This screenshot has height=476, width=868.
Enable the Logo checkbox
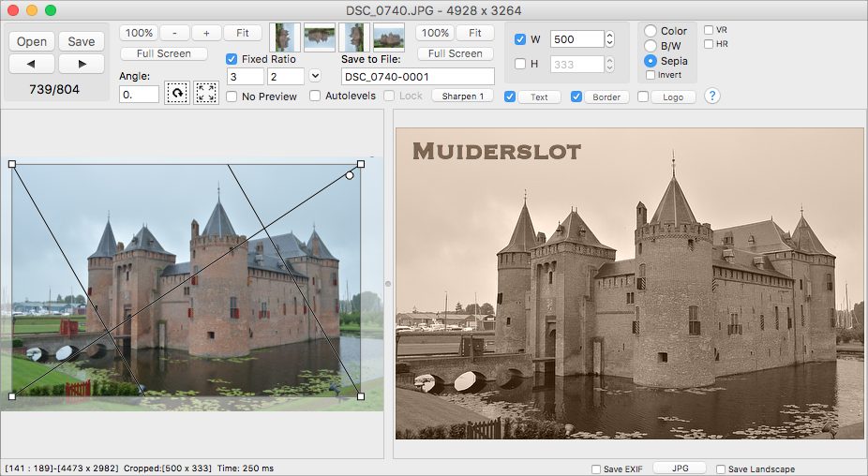tap(643, 97)
